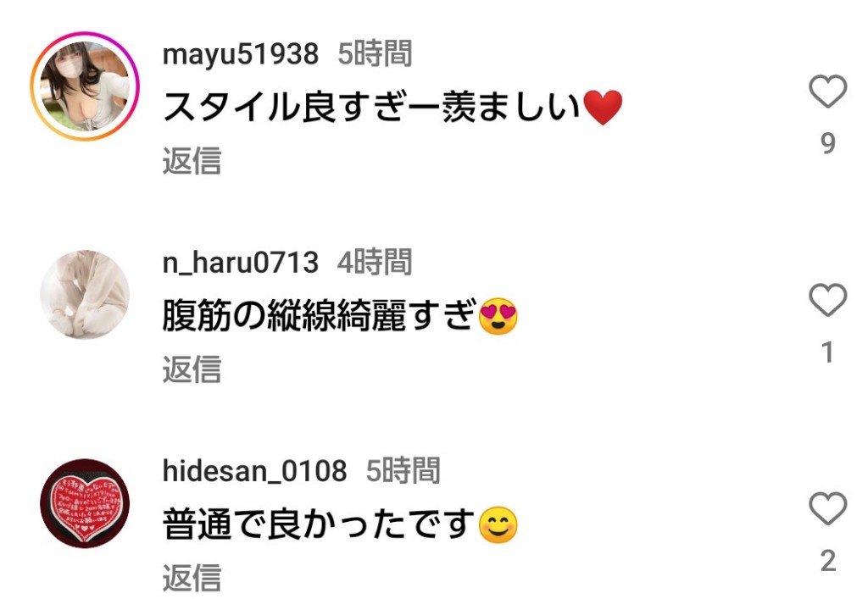This screenshot has height=599, width=868.
Task: Open n_haru0713's profile picture
Action: point(85,295)
